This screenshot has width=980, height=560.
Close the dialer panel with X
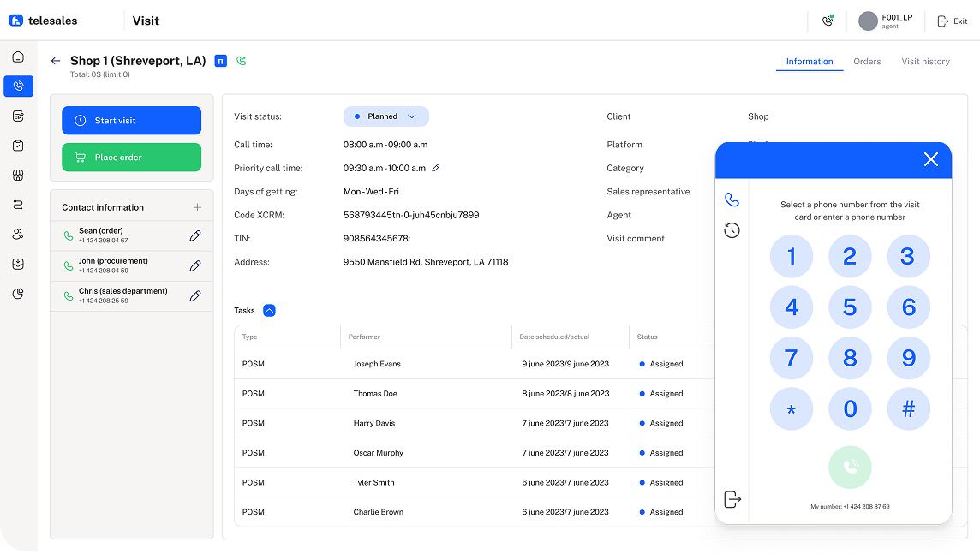(931, 159)
